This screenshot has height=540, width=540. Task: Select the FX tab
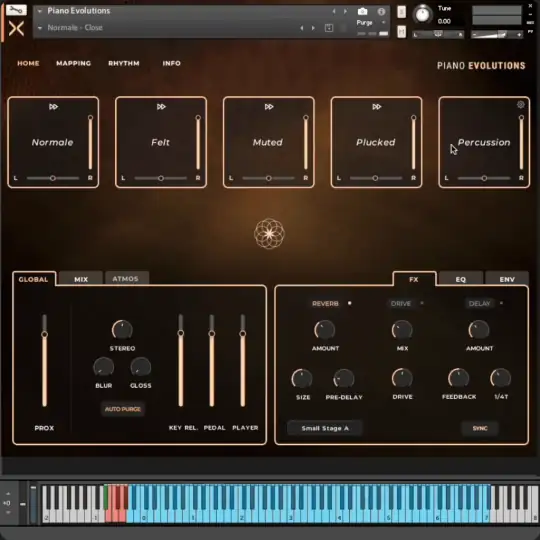point(414,279)
